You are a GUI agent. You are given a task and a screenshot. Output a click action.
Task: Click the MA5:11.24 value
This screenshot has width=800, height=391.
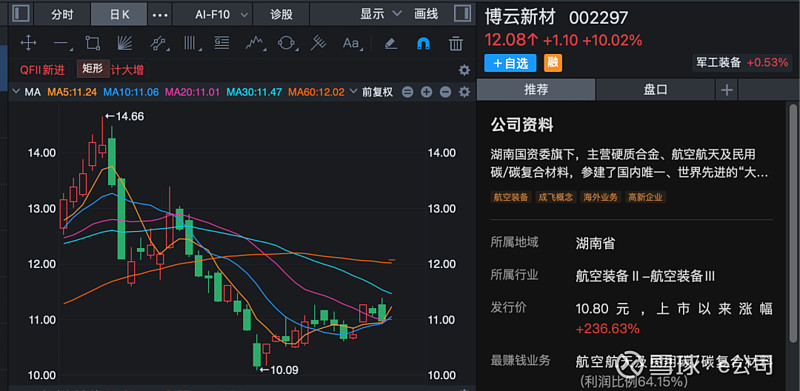(72, 92)
